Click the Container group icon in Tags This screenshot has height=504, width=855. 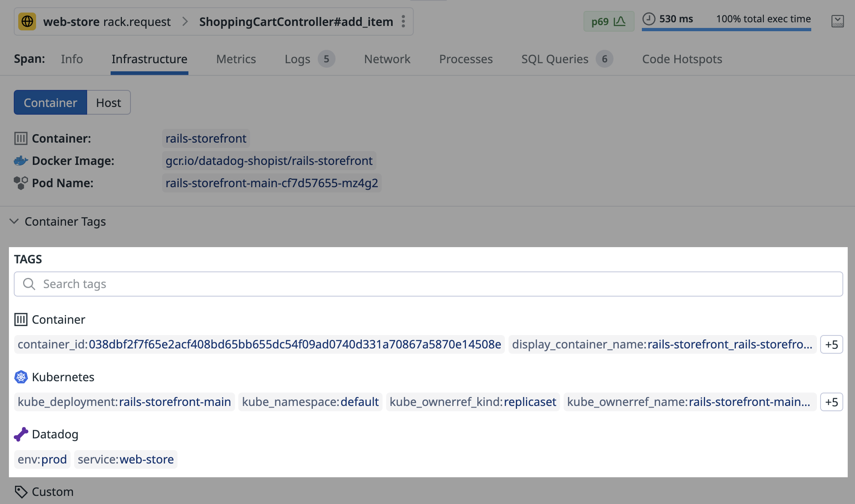(x=21, y=320)
